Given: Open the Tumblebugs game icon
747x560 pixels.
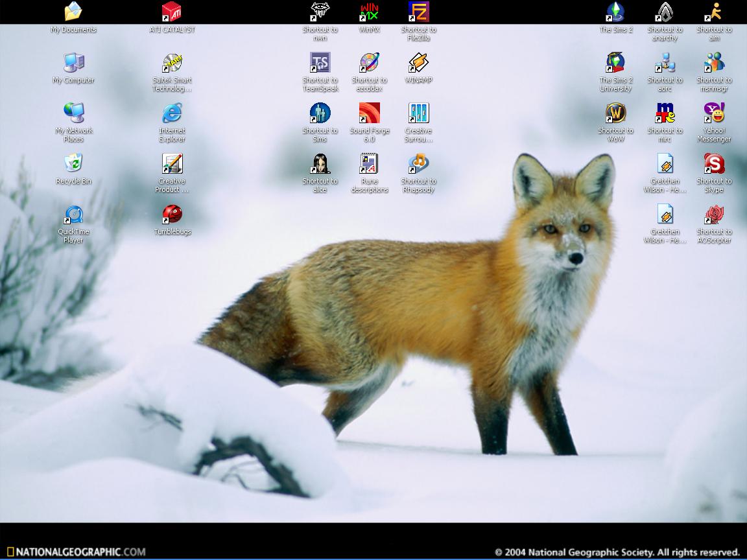Looking at the screenshot, I should tap(172, 215).
